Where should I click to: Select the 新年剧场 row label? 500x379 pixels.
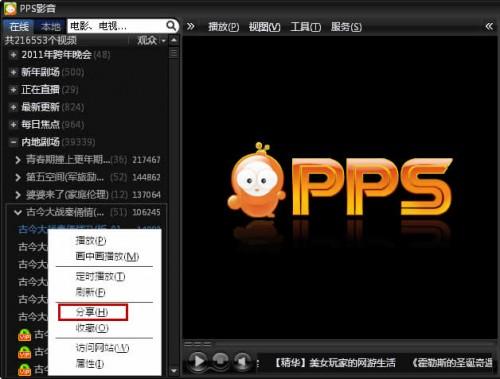point(40,72)
